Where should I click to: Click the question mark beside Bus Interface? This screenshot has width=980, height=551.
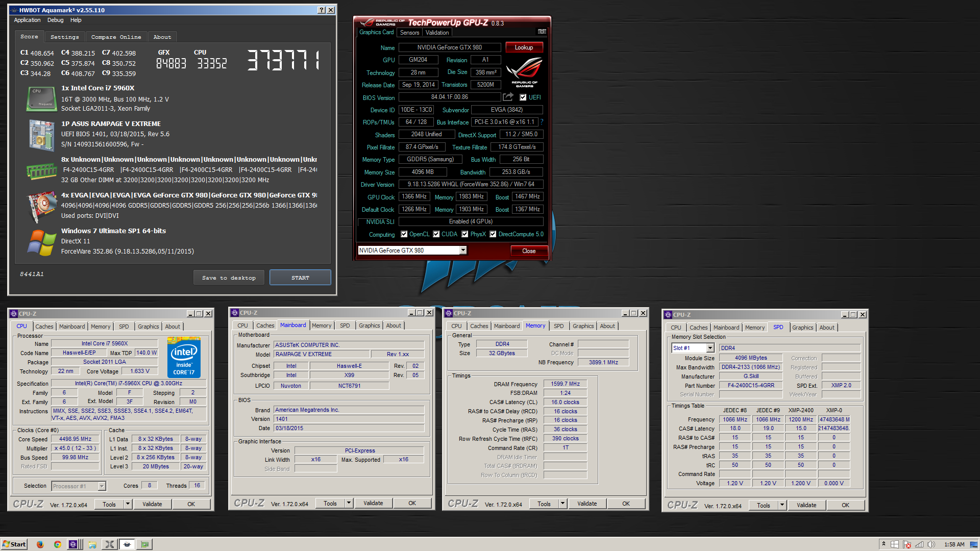point(542,122)
